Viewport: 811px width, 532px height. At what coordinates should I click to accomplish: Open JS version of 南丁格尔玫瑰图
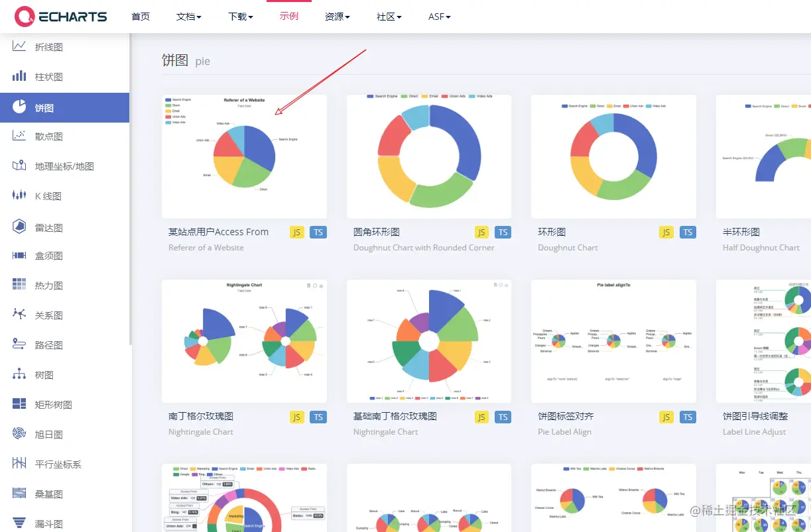coord(296,417)
